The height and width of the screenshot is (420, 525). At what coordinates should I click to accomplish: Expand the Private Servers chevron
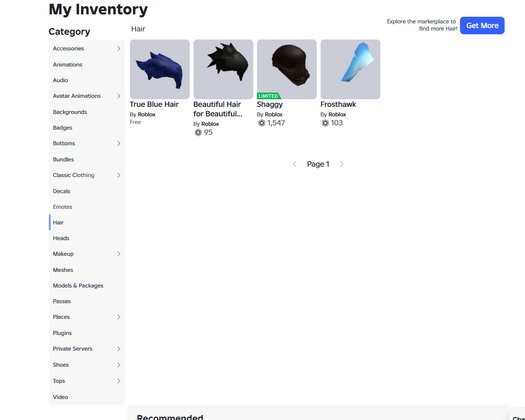[x=119, y=349]
